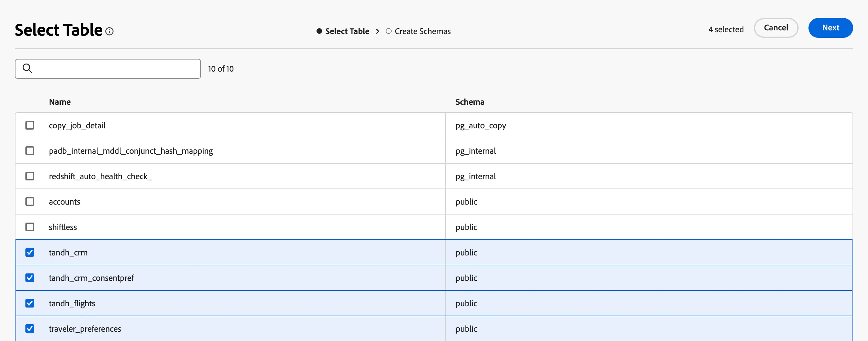Click the Name column header
Image resolution: width=868 pixels, height=341 pixels.
[x=60, y=102]
